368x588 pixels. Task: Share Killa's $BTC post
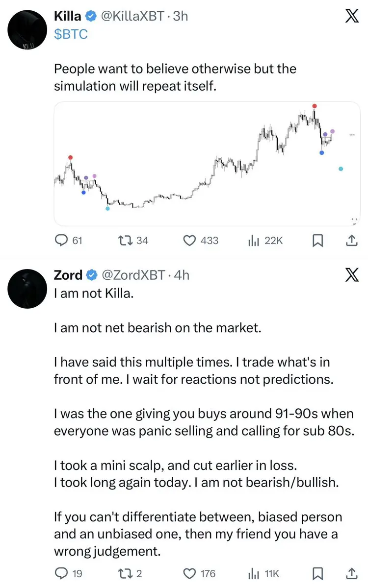[351, 240]
